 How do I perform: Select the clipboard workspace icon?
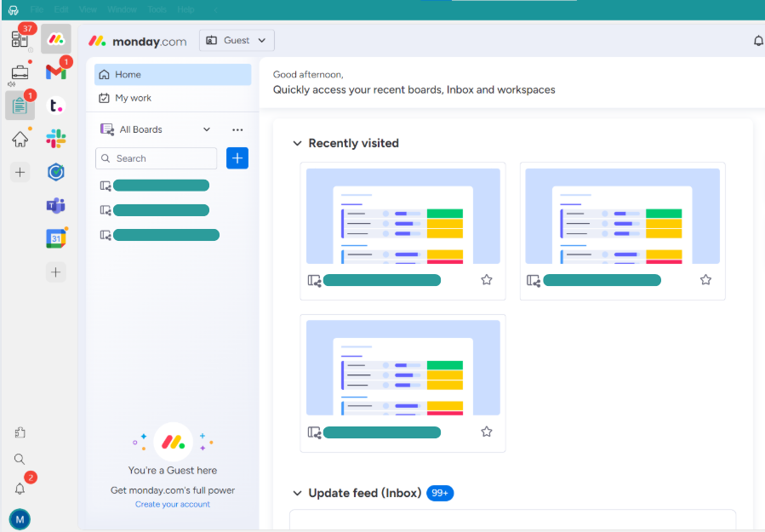20,106
